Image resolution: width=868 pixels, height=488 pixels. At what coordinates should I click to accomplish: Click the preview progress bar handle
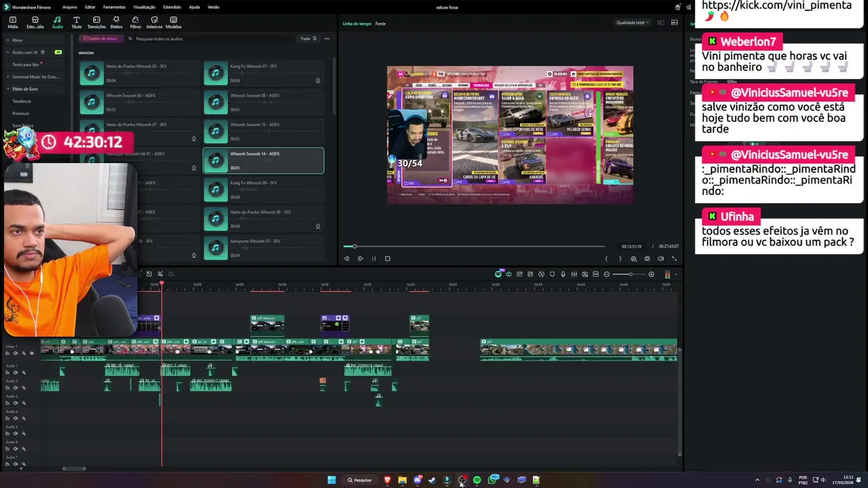pyautogui.click(x=354, y=246)
